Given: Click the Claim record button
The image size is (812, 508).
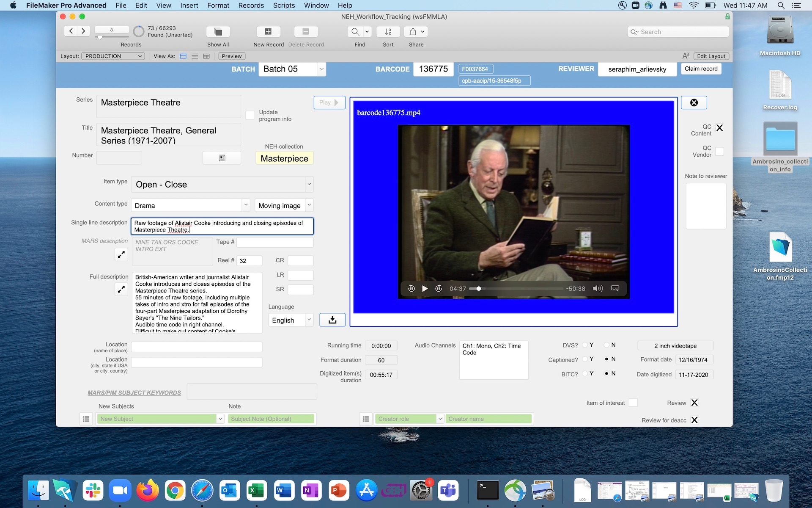Looking at the screenshot, I should click(x=701, y=69).
